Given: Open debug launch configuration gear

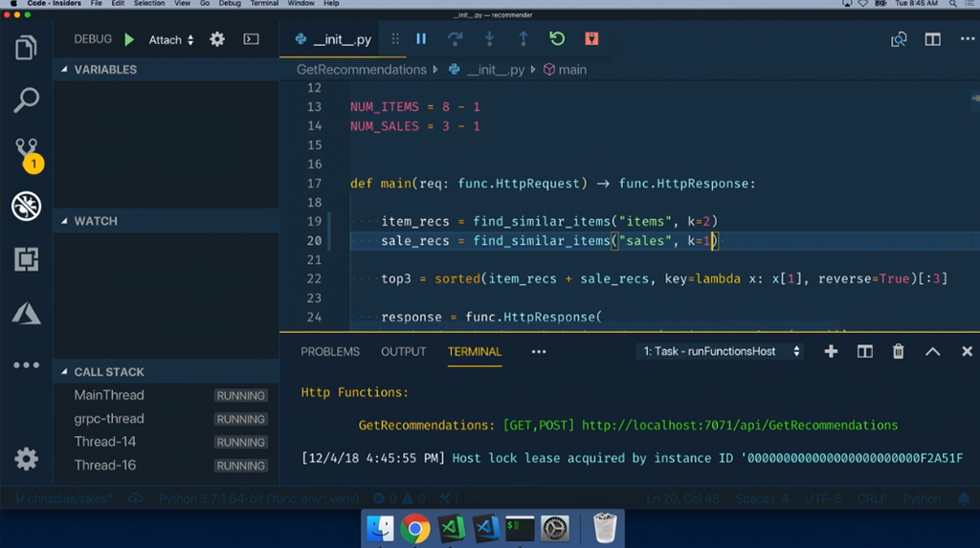Looking at the screenshot, I should tap(217, 39).
